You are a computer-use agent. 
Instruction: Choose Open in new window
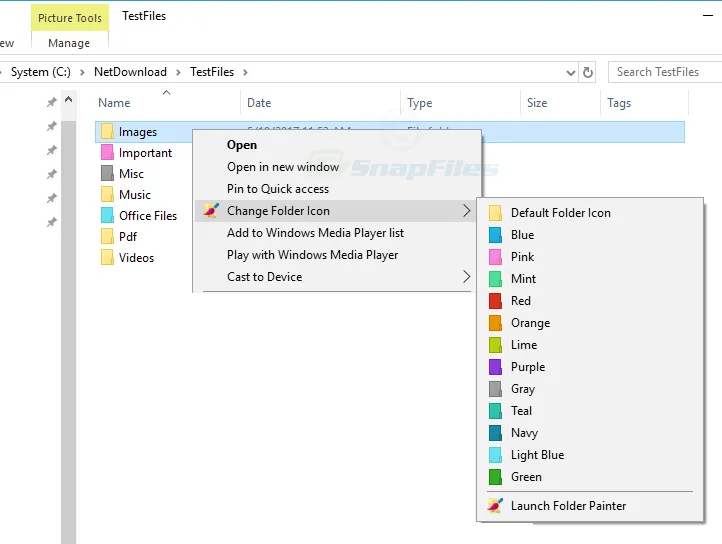pos(338,167)
